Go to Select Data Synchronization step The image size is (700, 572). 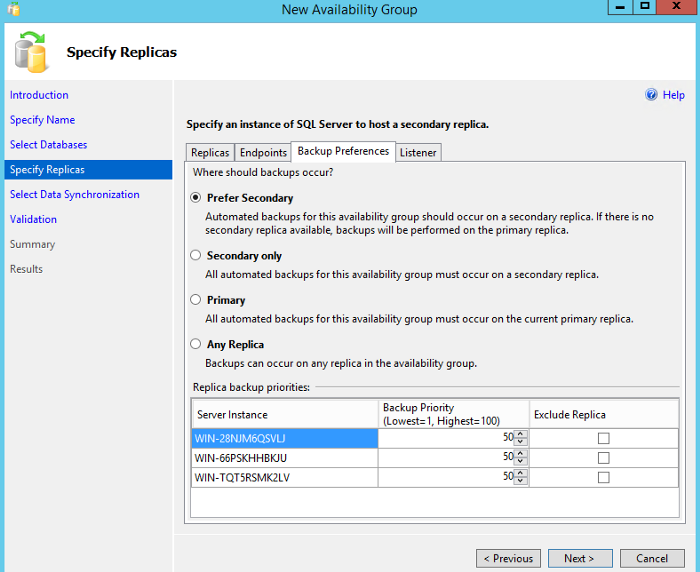click(75, 194)
